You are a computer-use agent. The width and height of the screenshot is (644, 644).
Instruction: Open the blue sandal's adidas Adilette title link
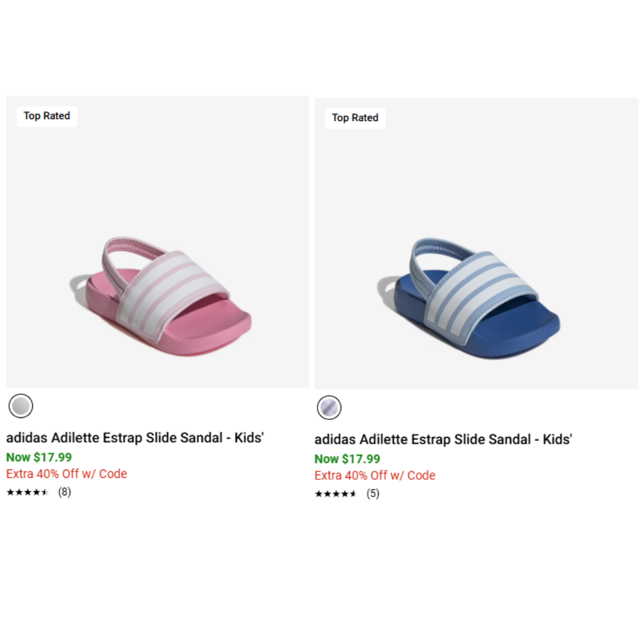(443, 439)
